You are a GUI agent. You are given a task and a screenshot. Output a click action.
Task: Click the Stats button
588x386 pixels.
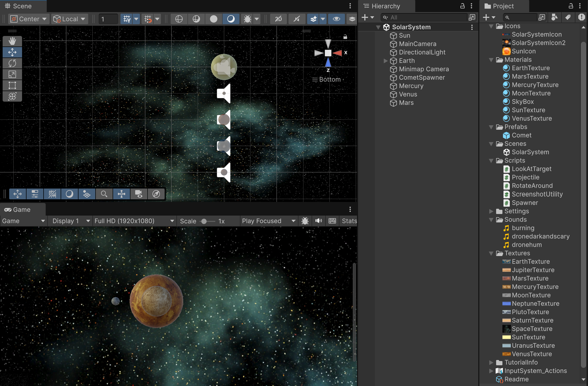(349, 221)
